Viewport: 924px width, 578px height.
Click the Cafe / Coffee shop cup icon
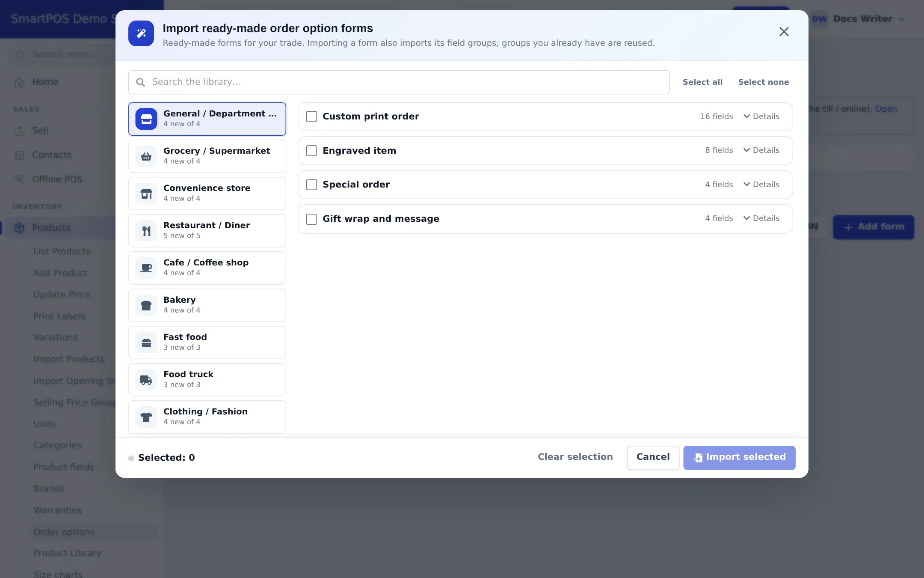tap(146, 268)
